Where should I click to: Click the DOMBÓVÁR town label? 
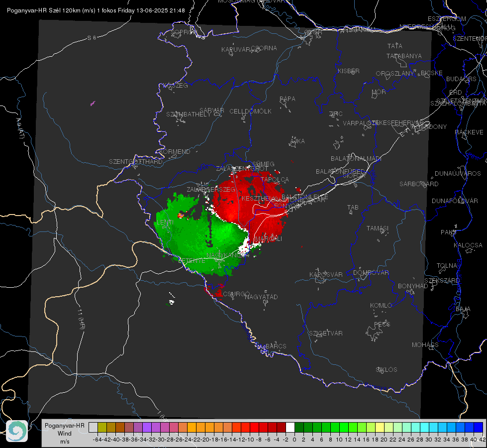pos(371,273)
